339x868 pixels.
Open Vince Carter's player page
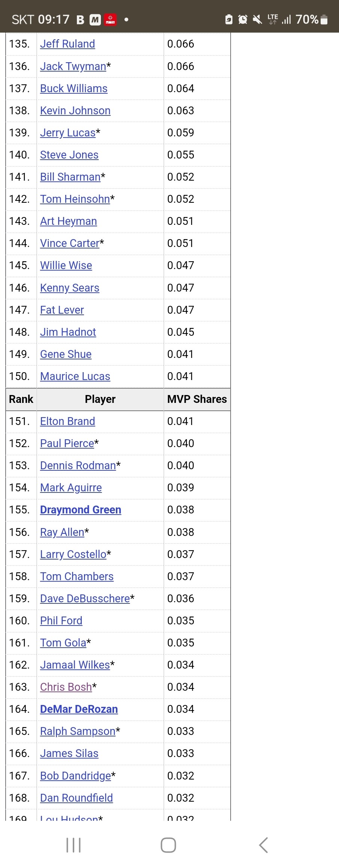click(x=70, y=243)
